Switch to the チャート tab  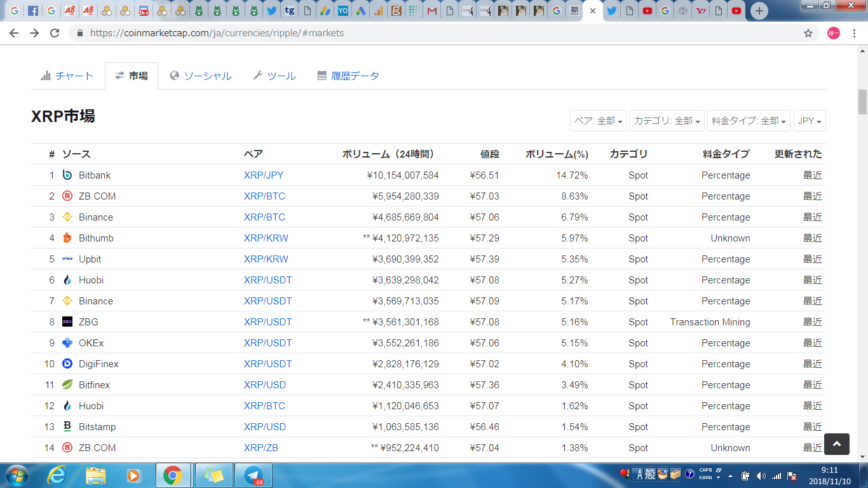point(67,76)
